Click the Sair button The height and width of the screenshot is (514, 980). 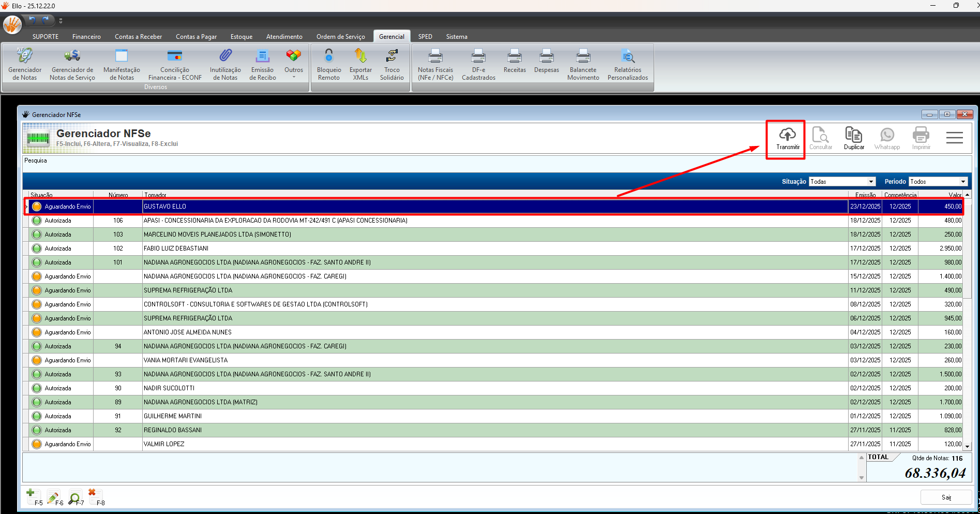point(946,497)
